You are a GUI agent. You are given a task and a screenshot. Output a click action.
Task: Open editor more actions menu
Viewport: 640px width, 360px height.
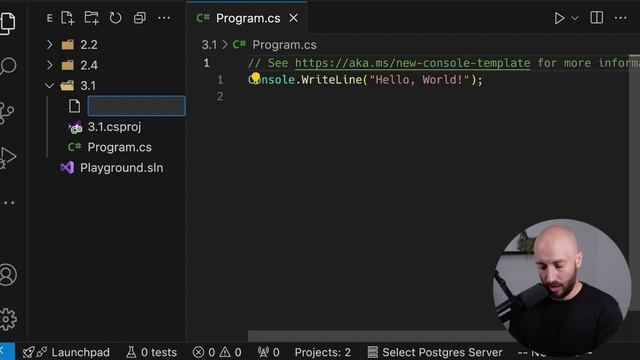tap(620, 18)
